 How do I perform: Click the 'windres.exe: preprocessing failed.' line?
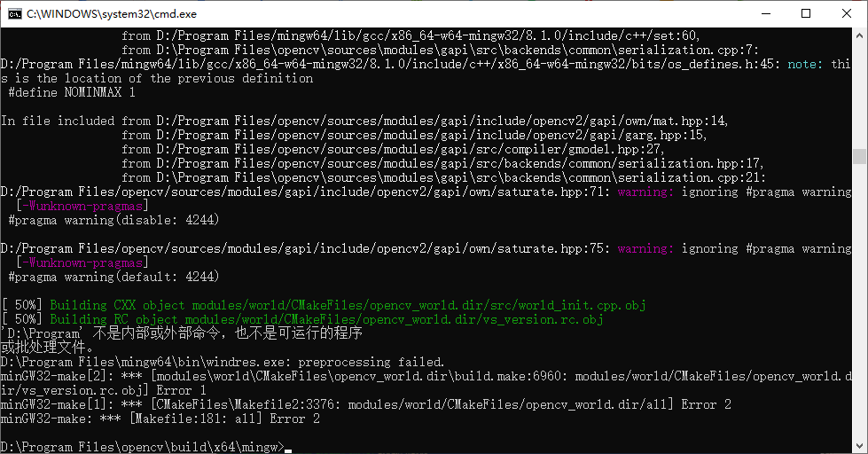223,362
